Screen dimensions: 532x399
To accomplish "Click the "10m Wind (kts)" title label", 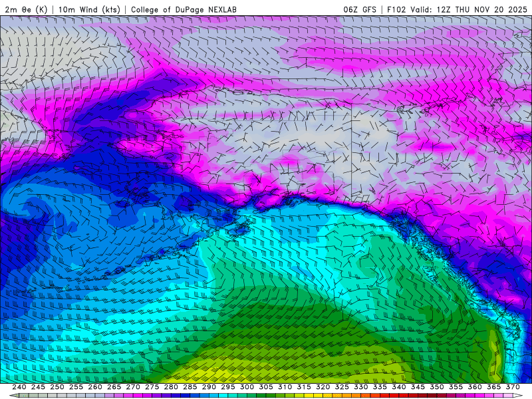I will point(90,9).
